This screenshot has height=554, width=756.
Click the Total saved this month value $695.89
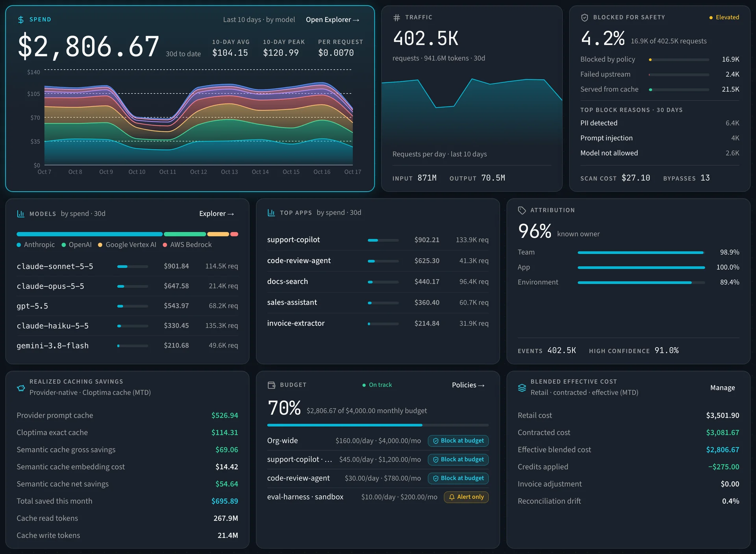pyautogui.click(x=224, y=501)
